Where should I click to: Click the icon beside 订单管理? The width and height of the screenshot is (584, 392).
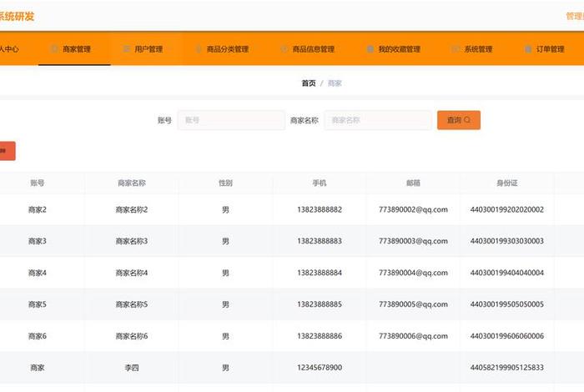click(528, 49)
